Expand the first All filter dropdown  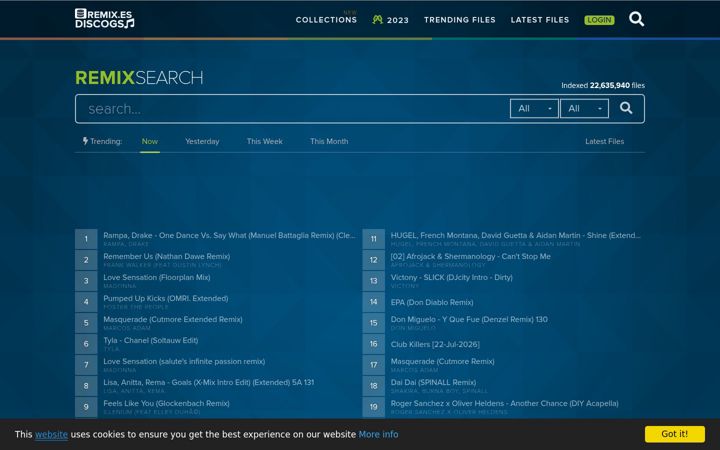tap(534, 108)
